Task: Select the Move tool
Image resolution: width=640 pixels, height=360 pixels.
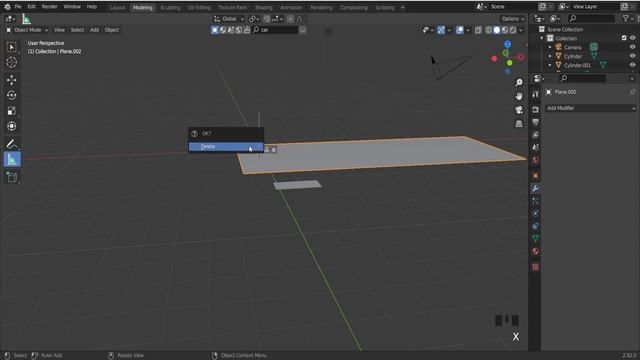Action: pyautogui.click(x=11, y=80)
